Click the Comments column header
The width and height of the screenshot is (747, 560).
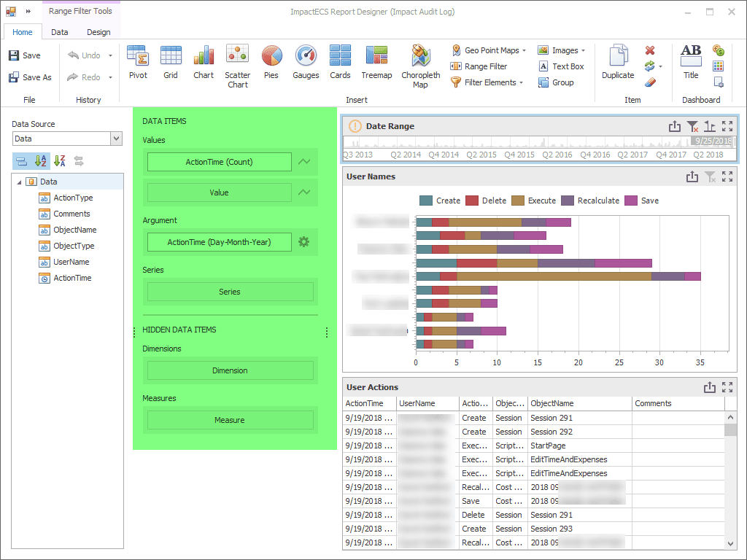(x=678, y=403)
